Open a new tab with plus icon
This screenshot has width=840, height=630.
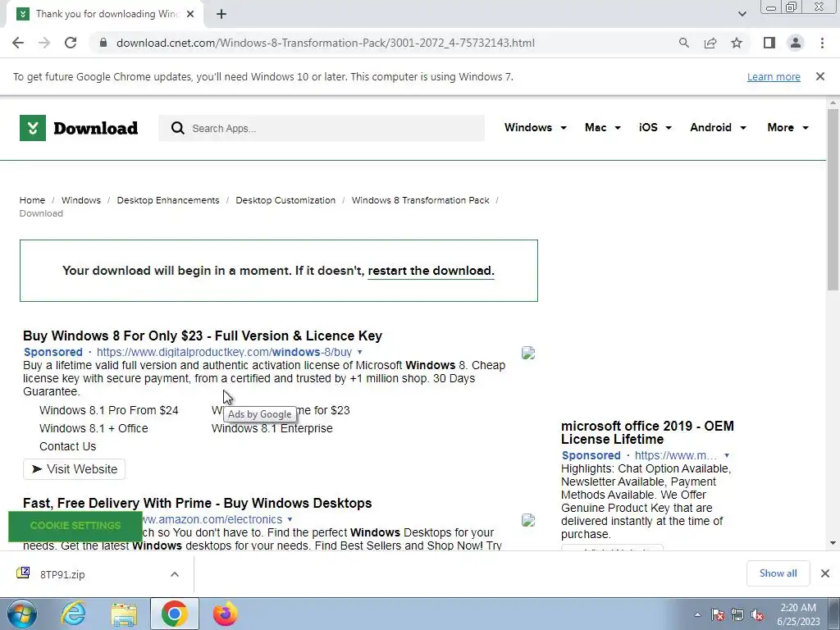click(221, 14)
